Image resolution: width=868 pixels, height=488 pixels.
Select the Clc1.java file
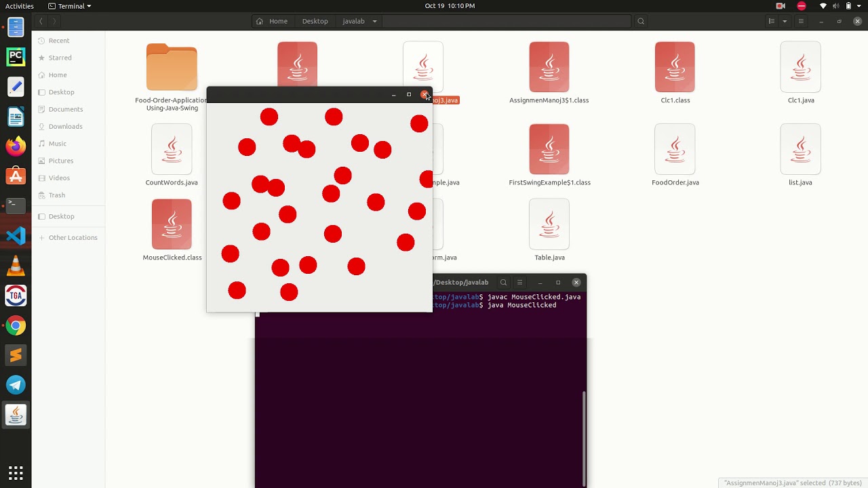click(x=800, y=73)
